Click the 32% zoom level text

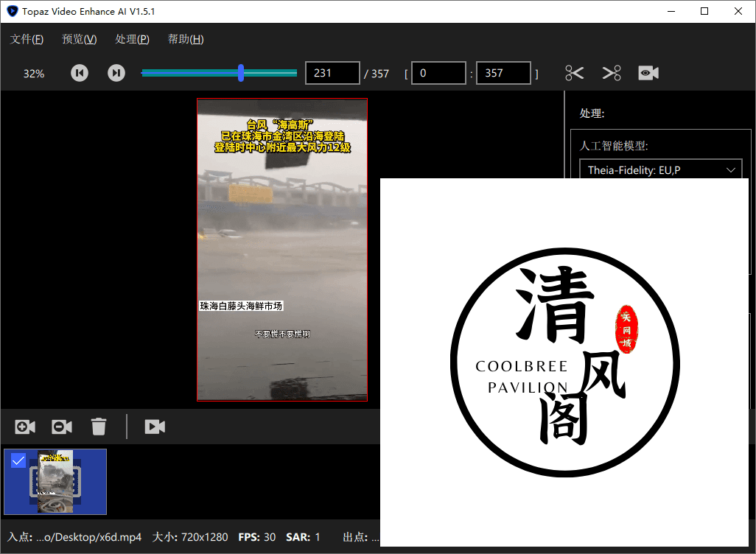(34, 74)
